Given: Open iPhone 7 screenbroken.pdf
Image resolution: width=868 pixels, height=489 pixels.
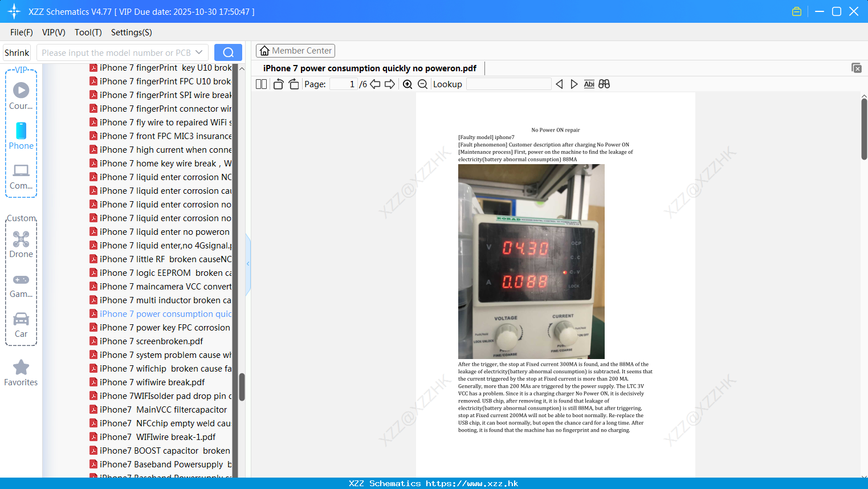Looking at the screenshot, I should pos(152,341).
